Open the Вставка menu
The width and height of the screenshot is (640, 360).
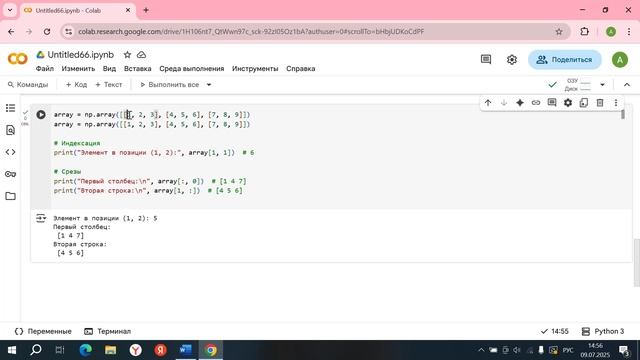tap(138, 69)
